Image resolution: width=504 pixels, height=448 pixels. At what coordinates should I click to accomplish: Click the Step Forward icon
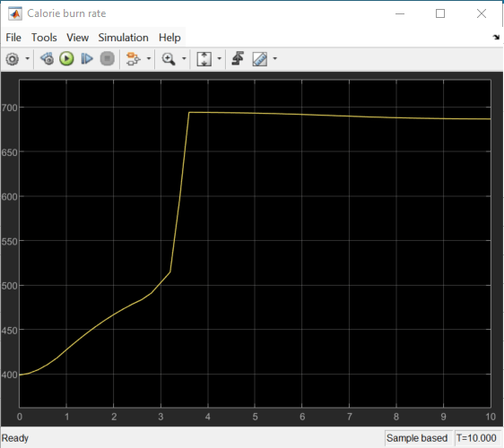click(x=87, y=59)
